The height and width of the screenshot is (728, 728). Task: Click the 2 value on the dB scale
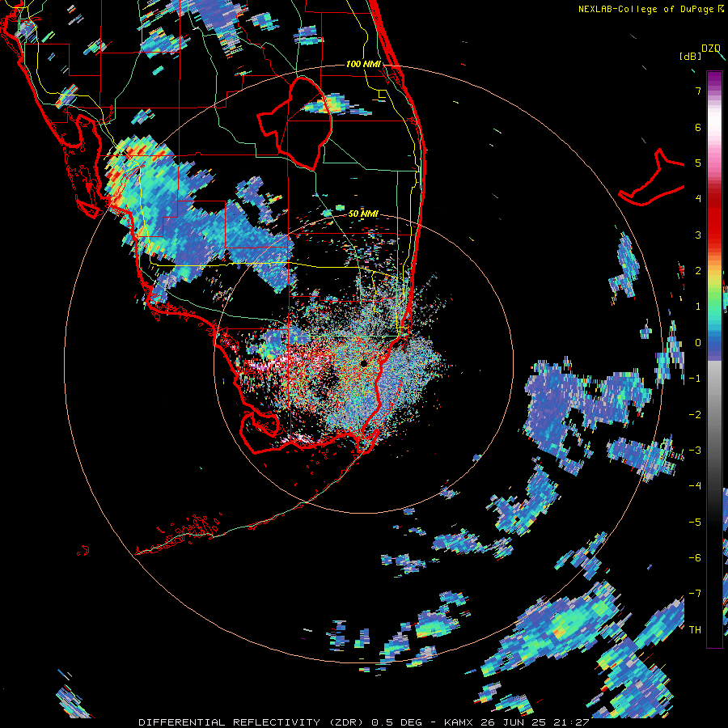pyautogui.click(x=698, y=270)
